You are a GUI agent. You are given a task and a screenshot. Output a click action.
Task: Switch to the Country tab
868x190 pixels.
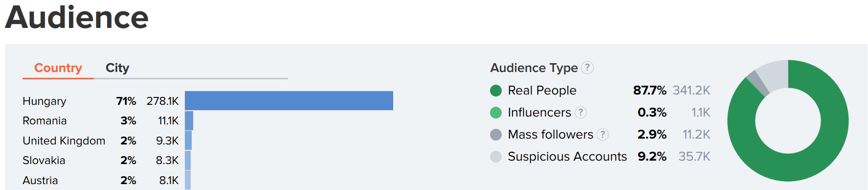pos(58,68)
